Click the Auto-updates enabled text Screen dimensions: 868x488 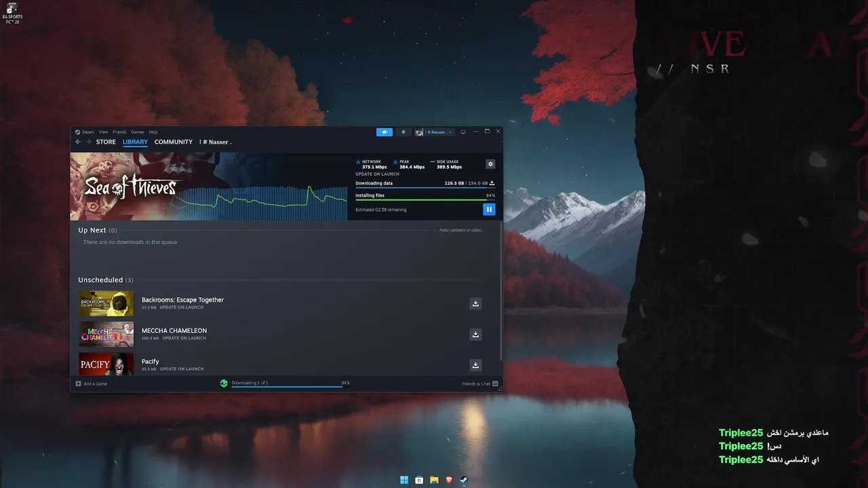tap(460, 230)
